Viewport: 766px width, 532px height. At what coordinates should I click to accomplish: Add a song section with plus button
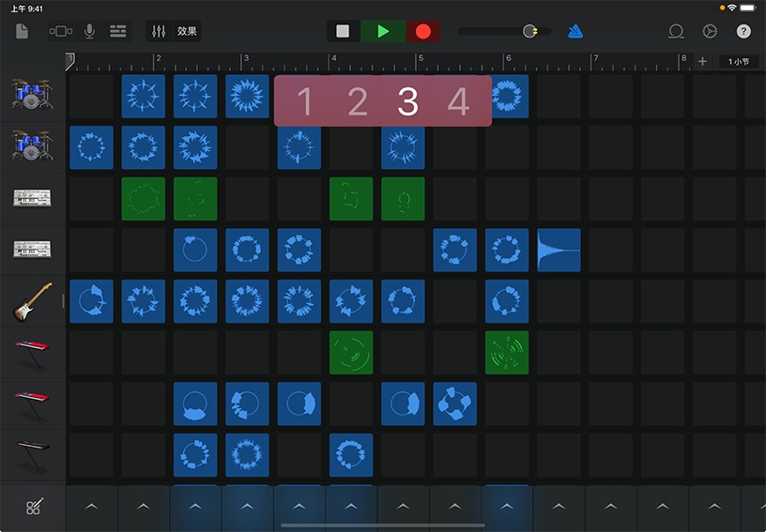702,62
